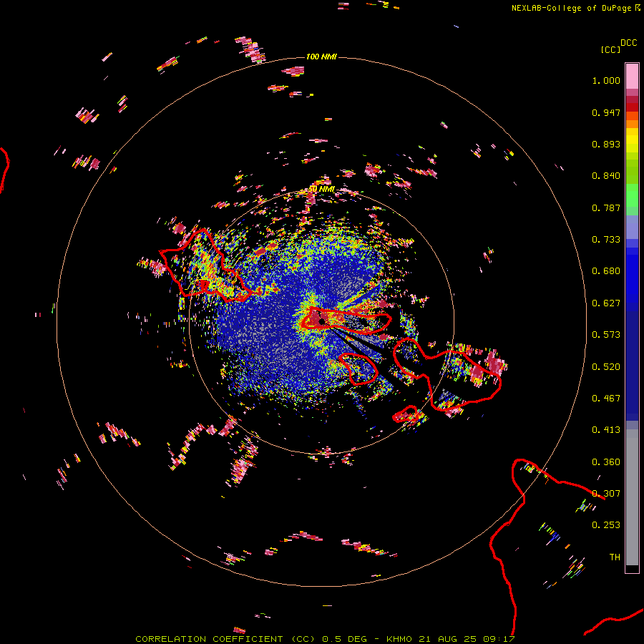Click the 0.573 value on the color scale

click(606, 335)
